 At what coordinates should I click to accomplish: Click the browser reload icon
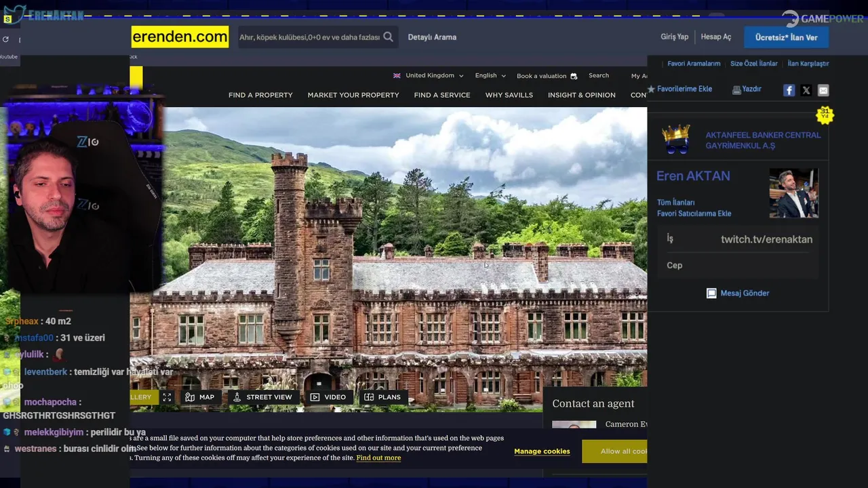(x=5, y=39)
